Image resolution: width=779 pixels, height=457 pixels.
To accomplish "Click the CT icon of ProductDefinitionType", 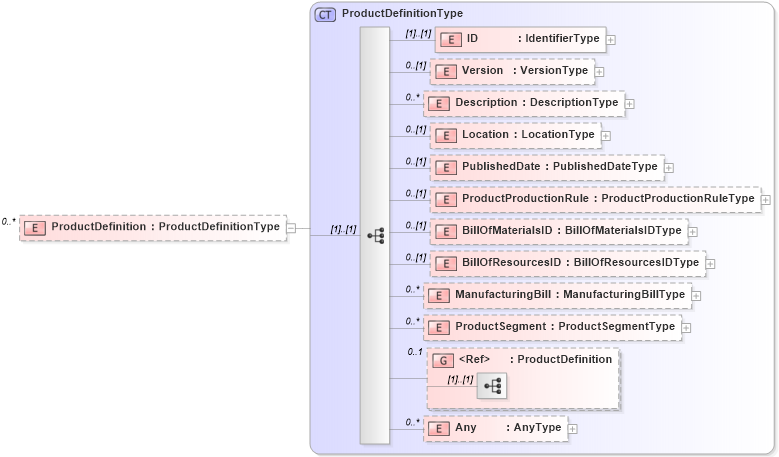I will click(x=325, y=15).
